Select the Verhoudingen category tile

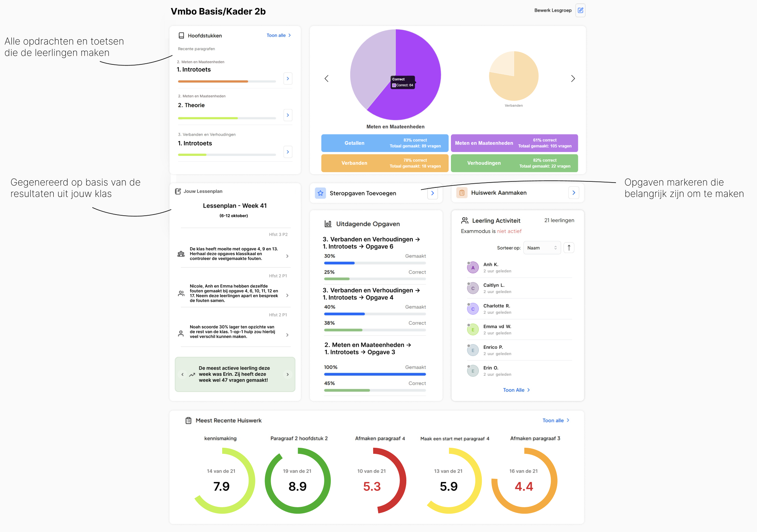point(514,163)
